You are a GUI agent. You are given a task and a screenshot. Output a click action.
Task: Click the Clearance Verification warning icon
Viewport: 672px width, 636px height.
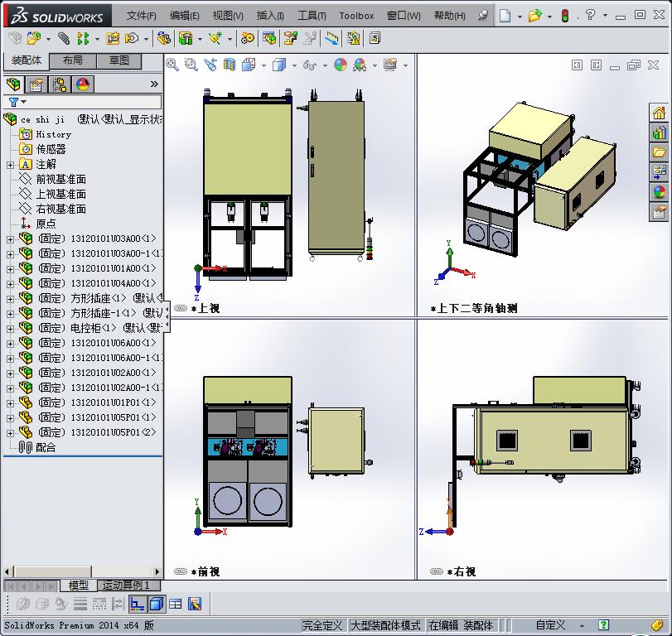(x=354, y=39)
